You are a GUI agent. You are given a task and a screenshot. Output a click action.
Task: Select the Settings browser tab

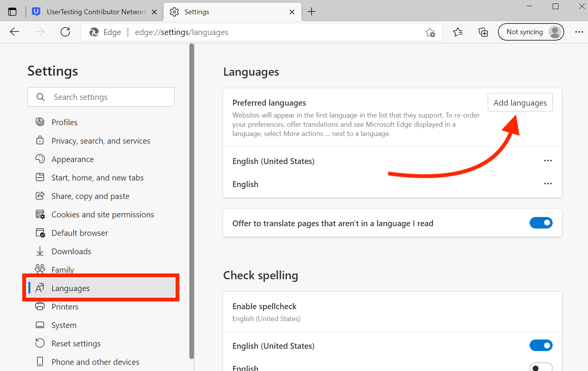coord(232,12)
